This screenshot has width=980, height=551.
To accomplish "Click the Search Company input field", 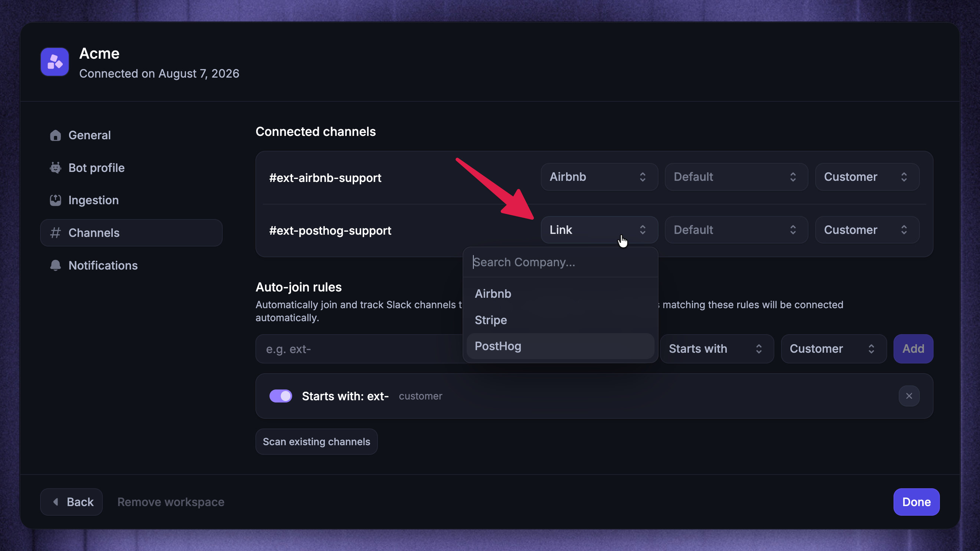I will coord(560,262).
